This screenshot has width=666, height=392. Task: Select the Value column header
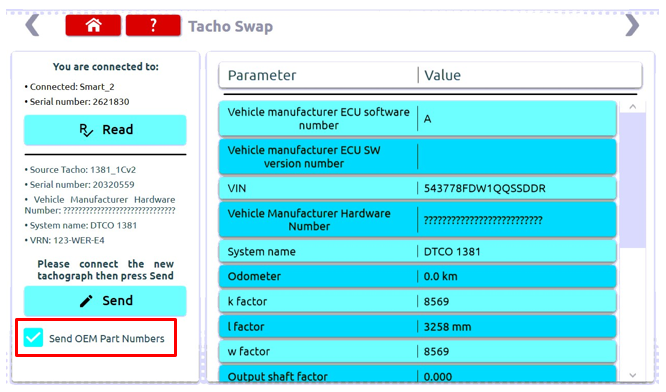442,75
